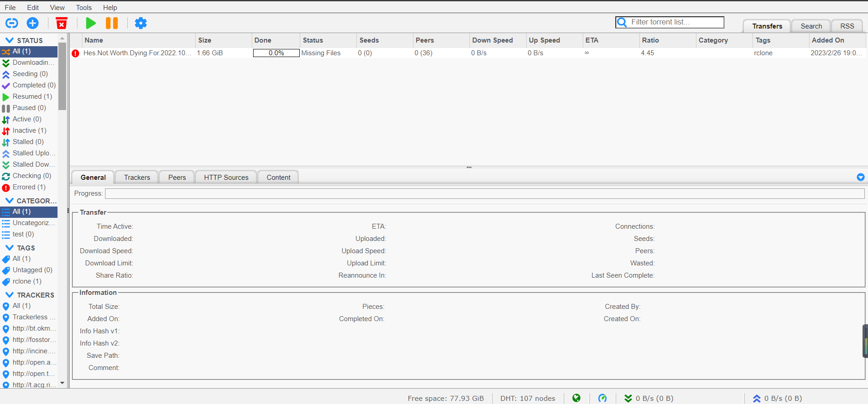Open the Edit menu
Image resolution: width=868 pixels, height=404 pixels.
pos(33,7)
